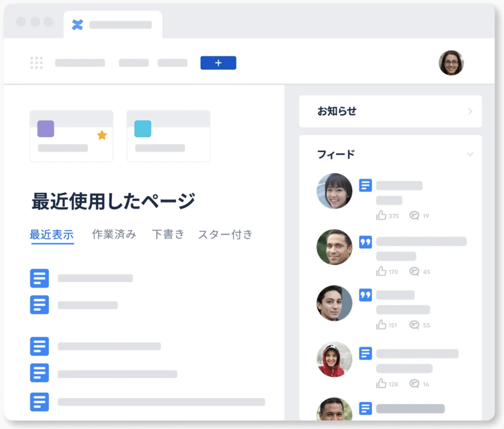Click the purple space color square

point(46,129)
